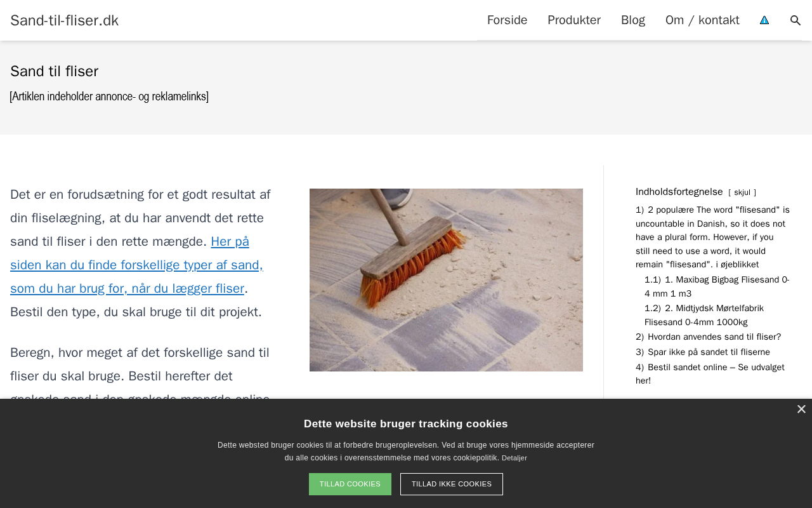Allow cookies with green TILLAD COOKIES button
812x508 pixels.
click(350, 484)
